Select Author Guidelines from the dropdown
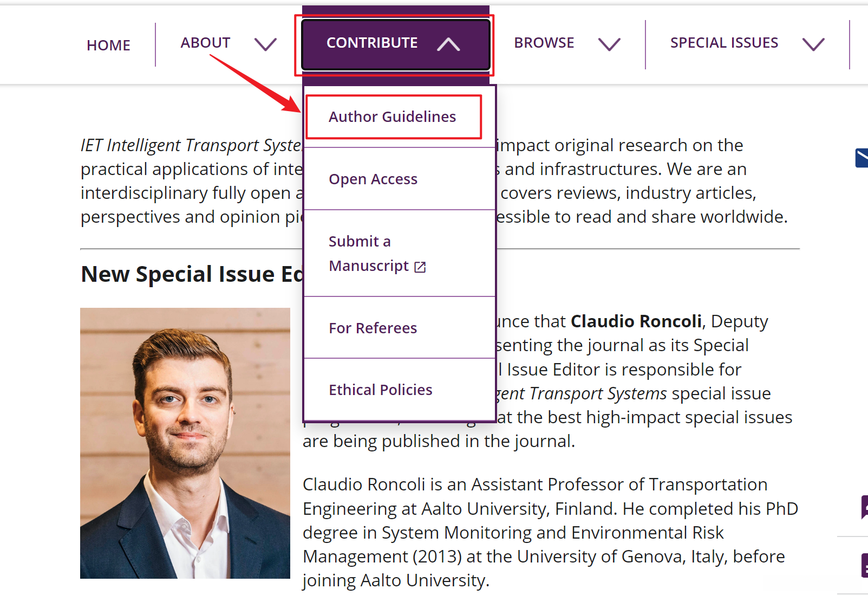 [393, 117]
